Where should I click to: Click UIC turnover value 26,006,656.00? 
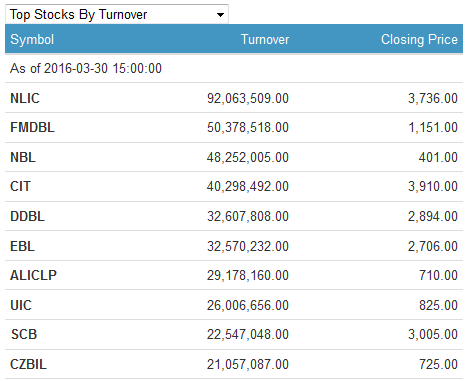248,305
